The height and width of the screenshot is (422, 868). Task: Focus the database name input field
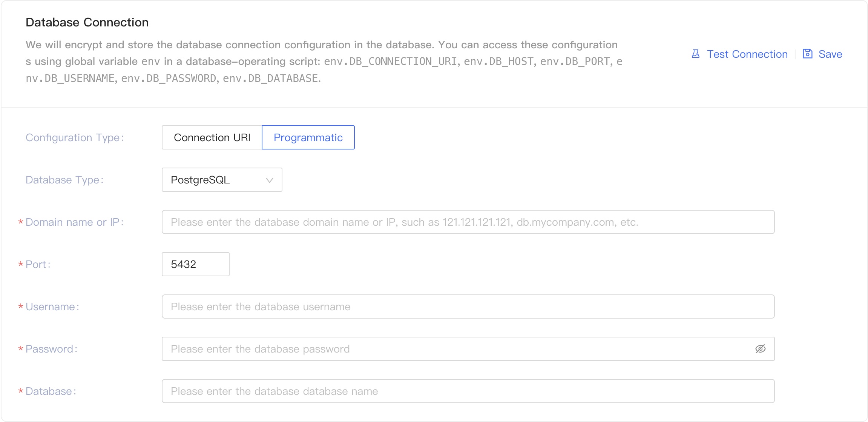[468, 391]
